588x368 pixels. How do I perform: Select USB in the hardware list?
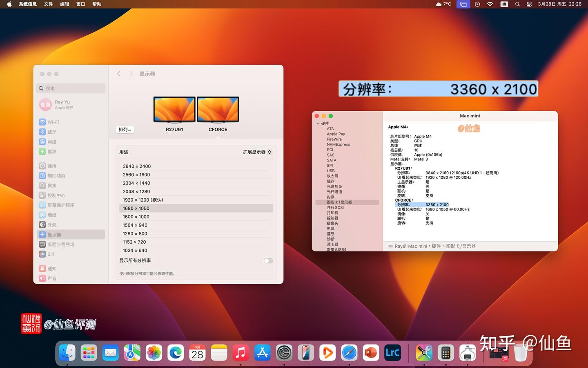(331, 171)
